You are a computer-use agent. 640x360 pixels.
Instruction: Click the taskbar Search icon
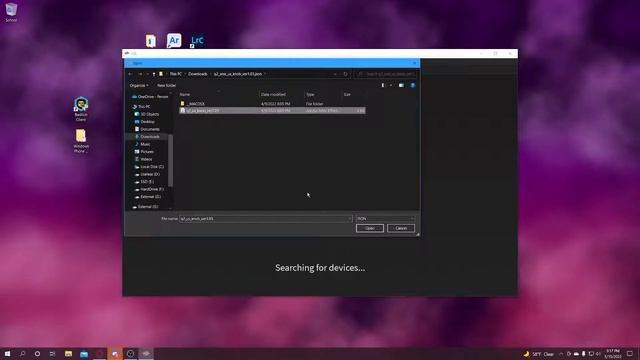click(22, 353)
